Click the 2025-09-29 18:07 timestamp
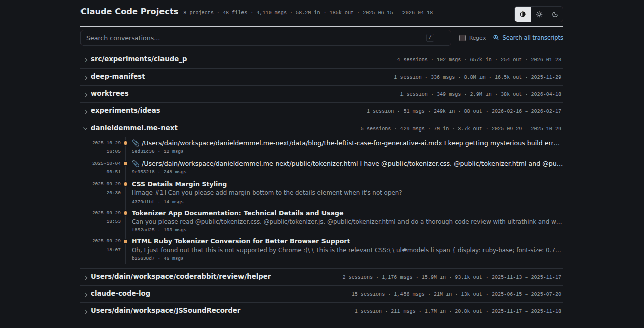Viewport: 644px width, 328px height. (106, 245)
